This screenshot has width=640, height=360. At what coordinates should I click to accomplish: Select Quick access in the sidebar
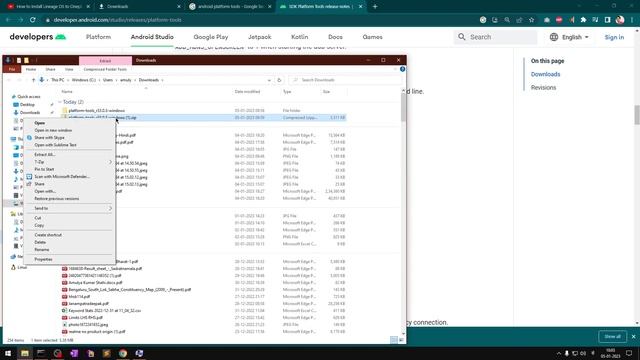(29, 97)
